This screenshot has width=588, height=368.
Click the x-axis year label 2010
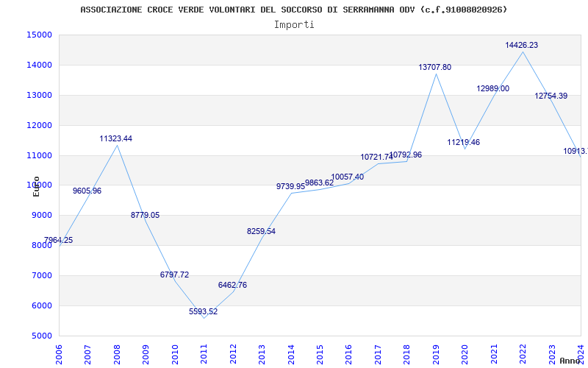175,354
